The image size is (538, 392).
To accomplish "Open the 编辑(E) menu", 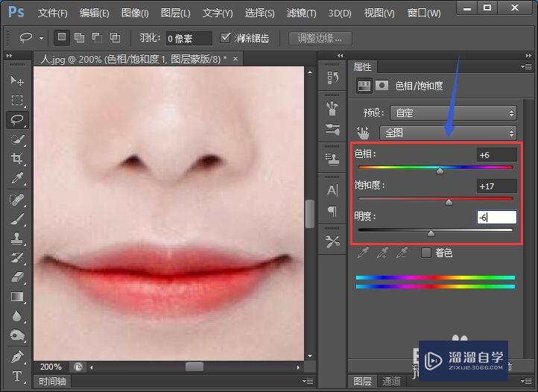I will (94, 13).
